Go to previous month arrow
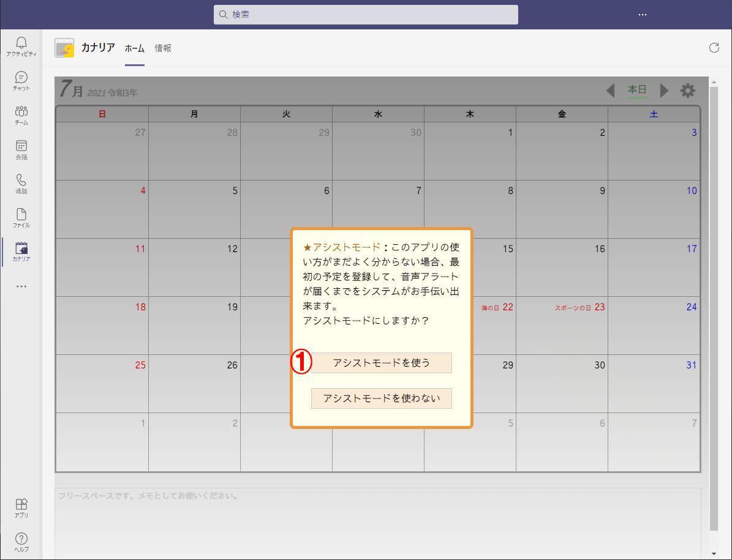 point(611,91)
